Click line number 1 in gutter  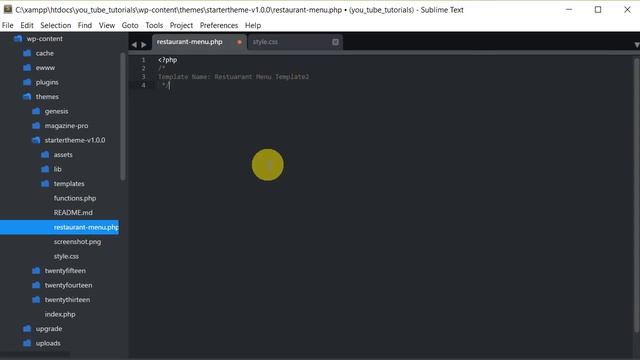click(143, 60)
